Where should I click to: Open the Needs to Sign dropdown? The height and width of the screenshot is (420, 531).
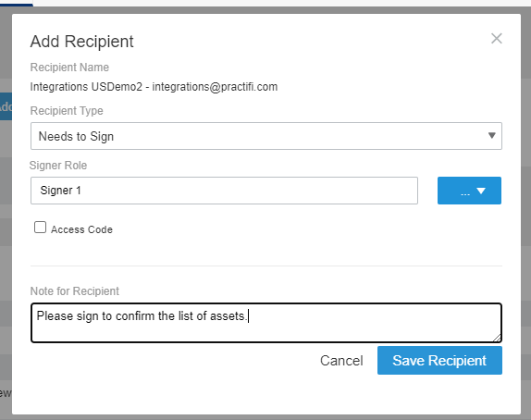[x=266, y=136]
